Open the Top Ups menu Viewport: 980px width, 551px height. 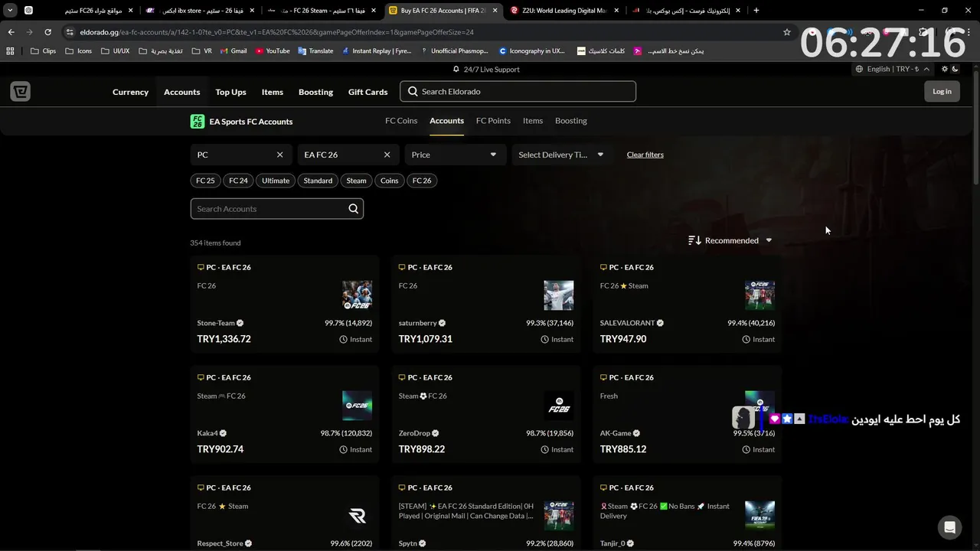click(230, 92)
